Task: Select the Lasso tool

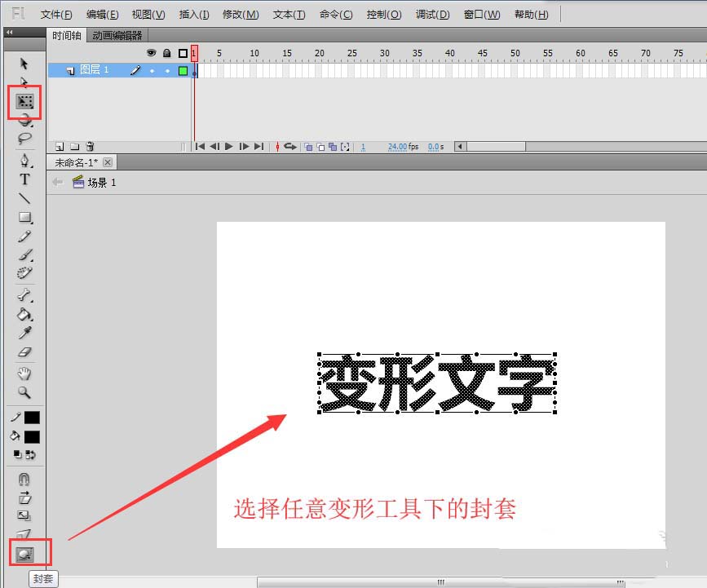Action: tap(24, 139)
